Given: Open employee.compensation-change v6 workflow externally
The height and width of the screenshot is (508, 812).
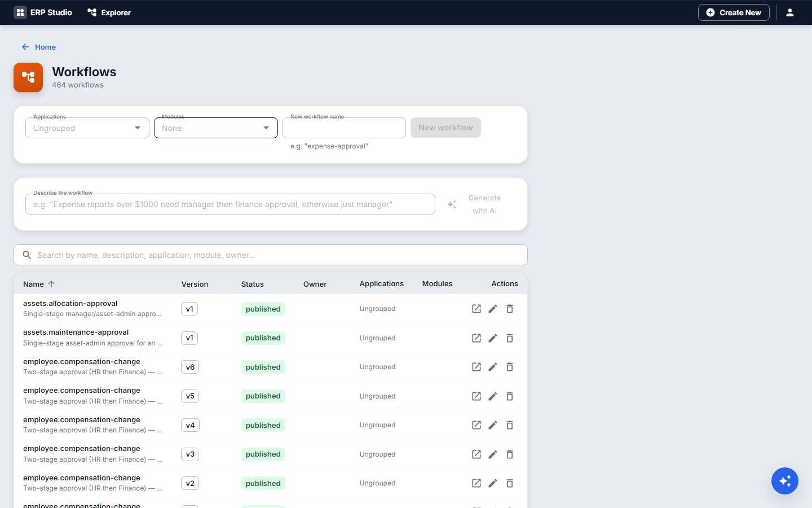Looking at the screenshot, I should click(476, 367).
